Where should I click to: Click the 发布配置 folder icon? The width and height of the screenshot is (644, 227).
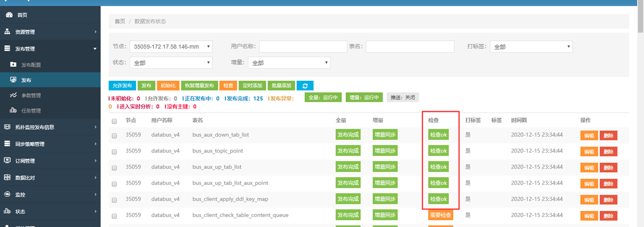(x=13, y=65)
